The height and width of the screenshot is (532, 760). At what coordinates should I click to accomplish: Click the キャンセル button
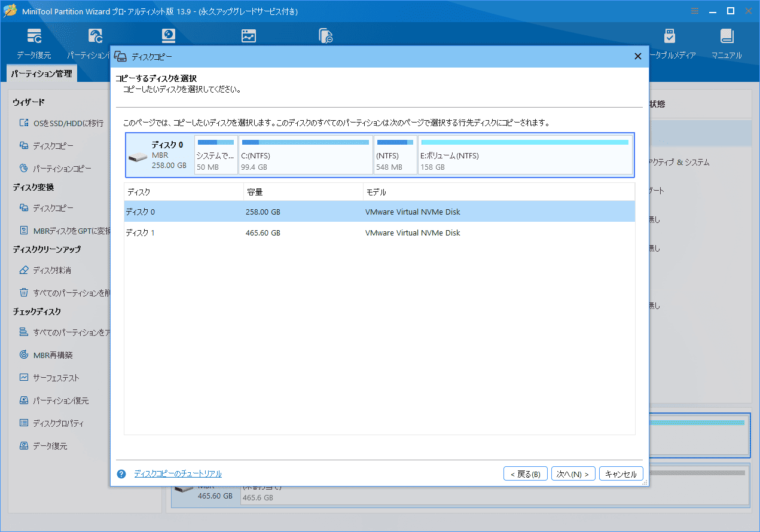pyautogui.click(x=621, y=474)
